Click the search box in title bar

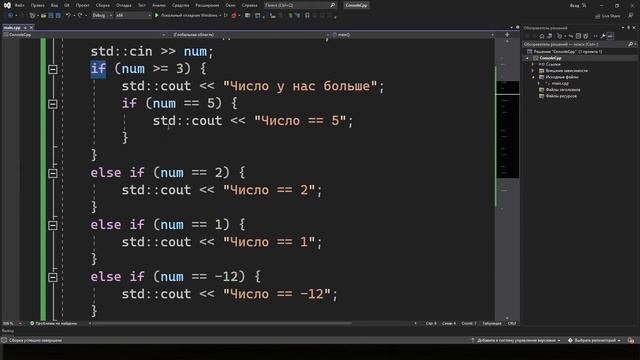(300, 5)
